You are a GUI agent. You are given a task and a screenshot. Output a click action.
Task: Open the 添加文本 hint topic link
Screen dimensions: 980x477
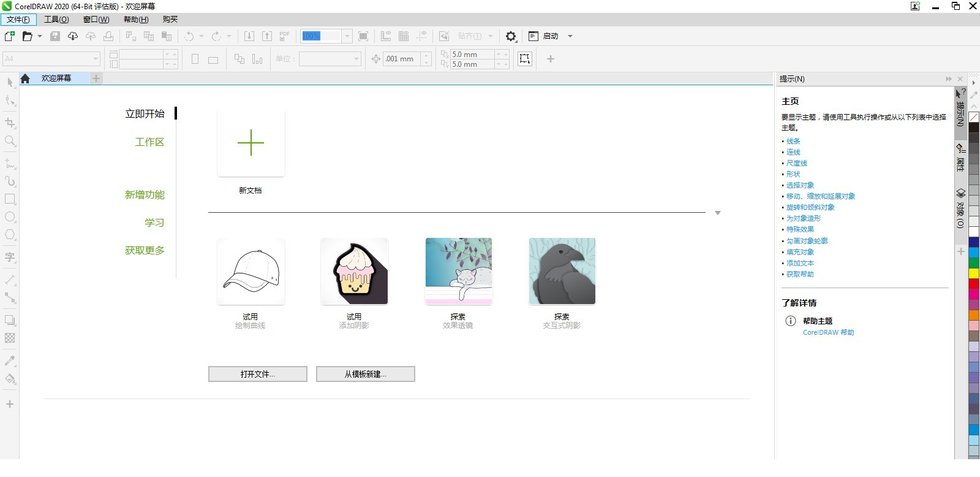[800, 263]
